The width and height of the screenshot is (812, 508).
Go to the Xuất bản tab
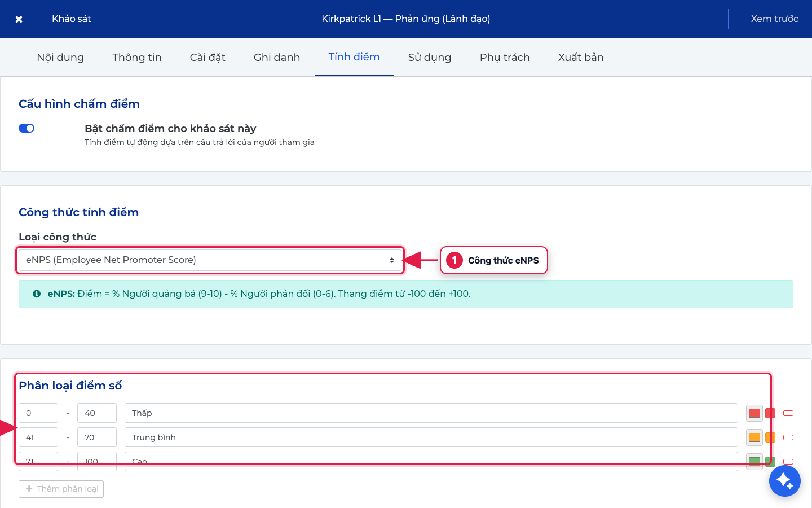point(581,57)
